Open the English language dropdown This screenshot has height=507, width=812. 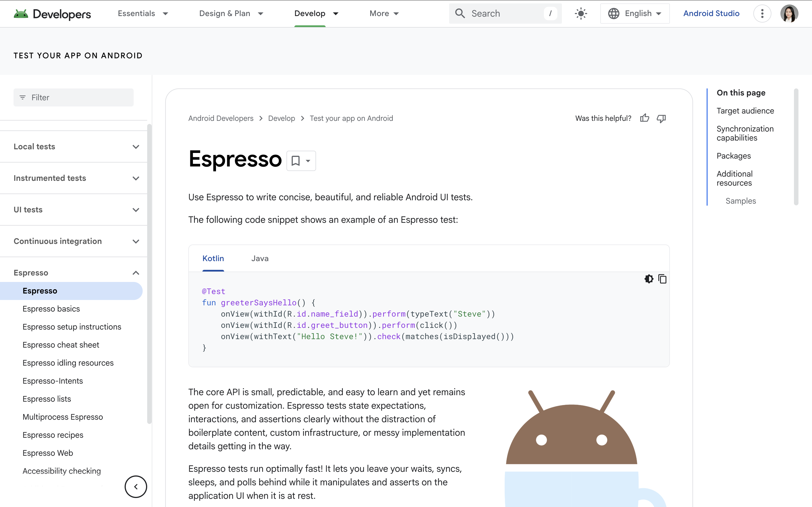click(634, 14)
